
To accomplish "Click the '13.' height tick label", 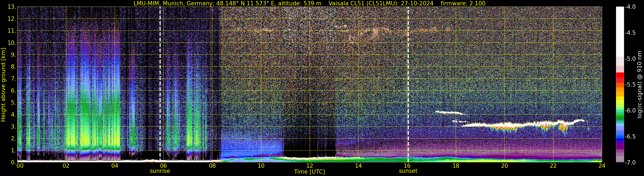I will [x=12, y=7].
